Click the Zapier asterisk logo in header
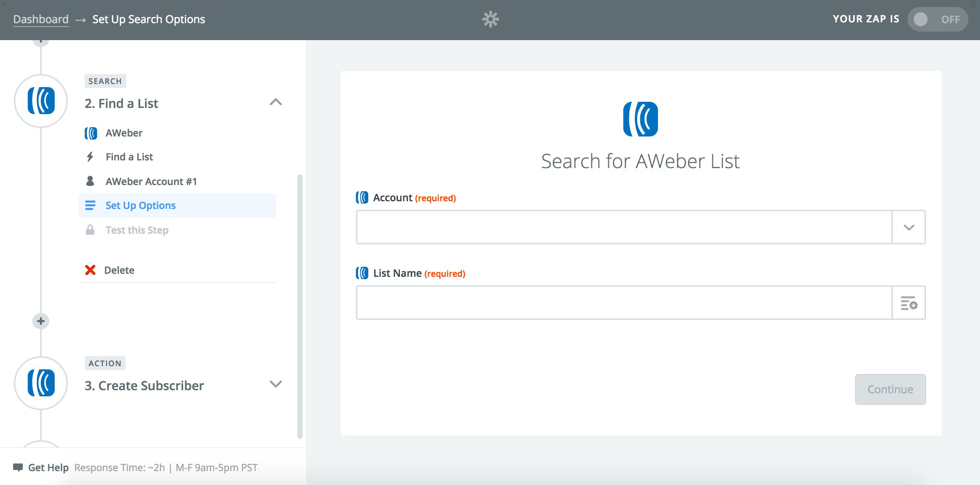This screenshot has height=485, width=980. click(490, 19)
